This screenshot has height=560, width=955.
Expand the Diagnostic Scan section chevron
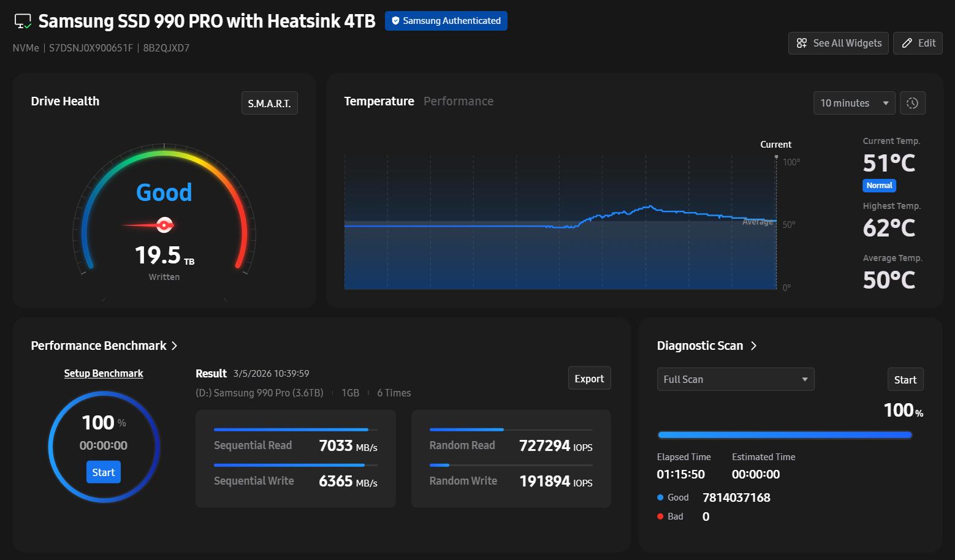point(754,346)
